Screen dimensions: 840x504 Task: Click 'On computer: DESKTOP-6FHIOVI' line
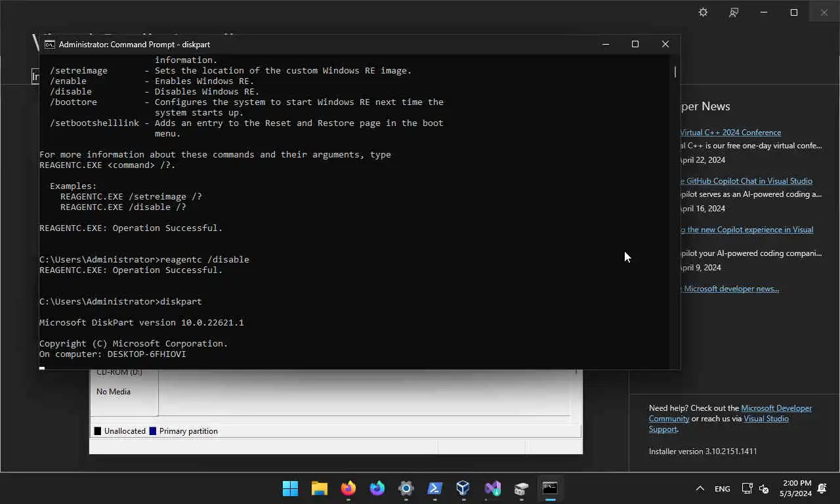point(113,354)
